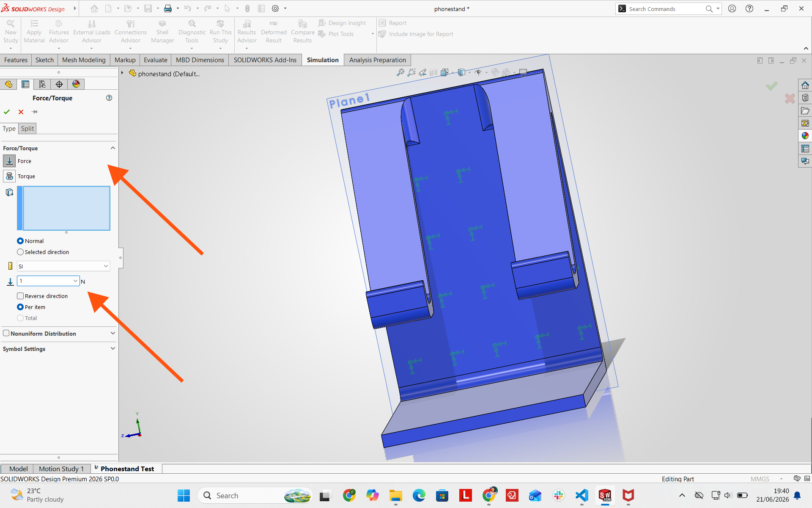The width and height of the screenshot is (812, 508).
Task: Open File Explorer from the taskbar
Action: click(396, 495)
